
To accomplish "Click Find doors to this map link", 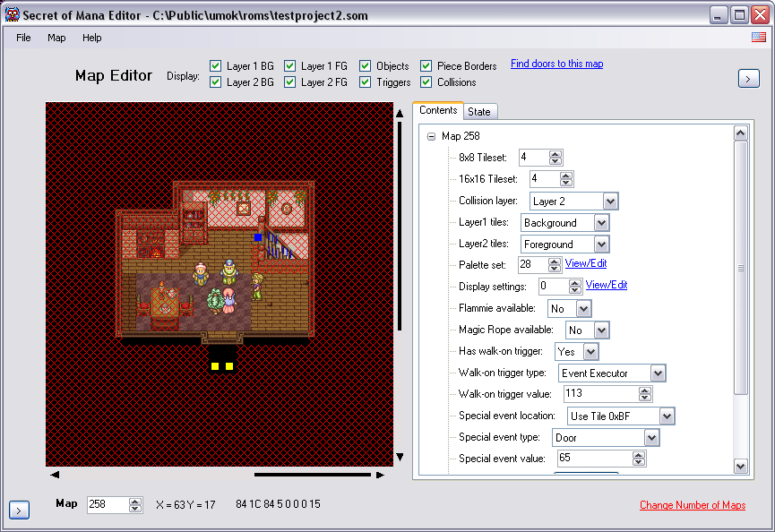I will [556, 64].
